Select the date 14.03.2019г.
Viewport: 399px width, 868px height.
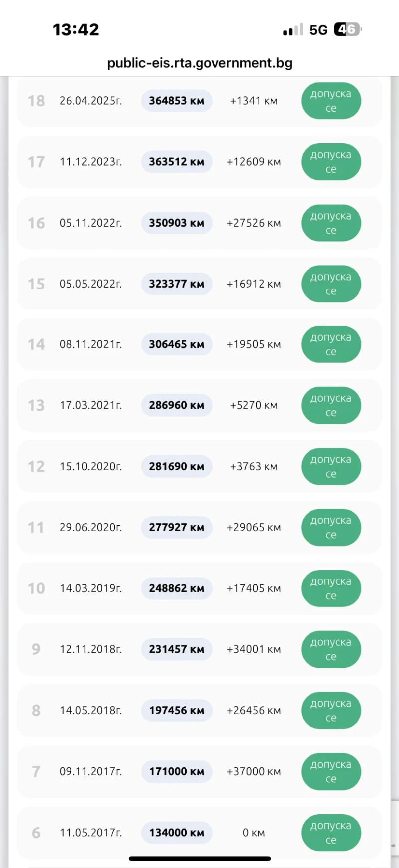click(91, 588)
